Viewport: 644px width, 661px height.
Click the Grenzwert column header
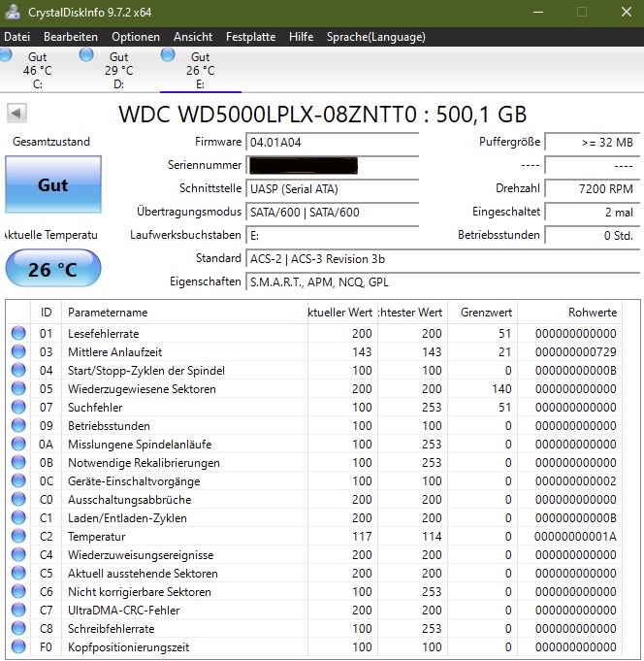point(483,312)
